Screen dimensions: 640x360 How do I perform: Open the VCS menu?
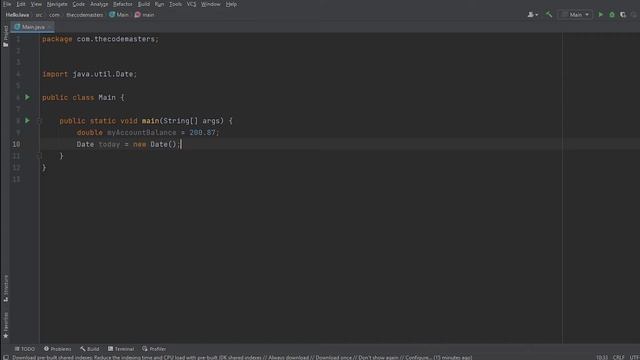point(191,4)
